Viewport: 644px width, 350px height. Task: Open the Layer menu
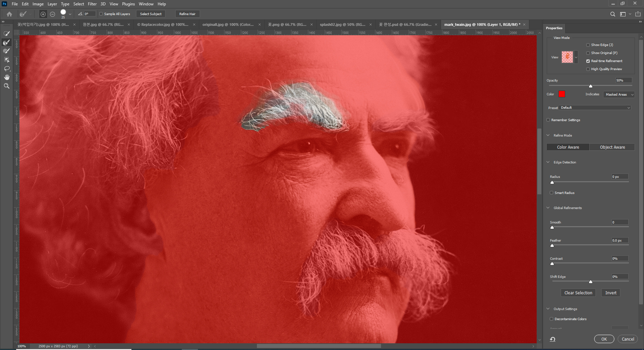pos(52,4)
